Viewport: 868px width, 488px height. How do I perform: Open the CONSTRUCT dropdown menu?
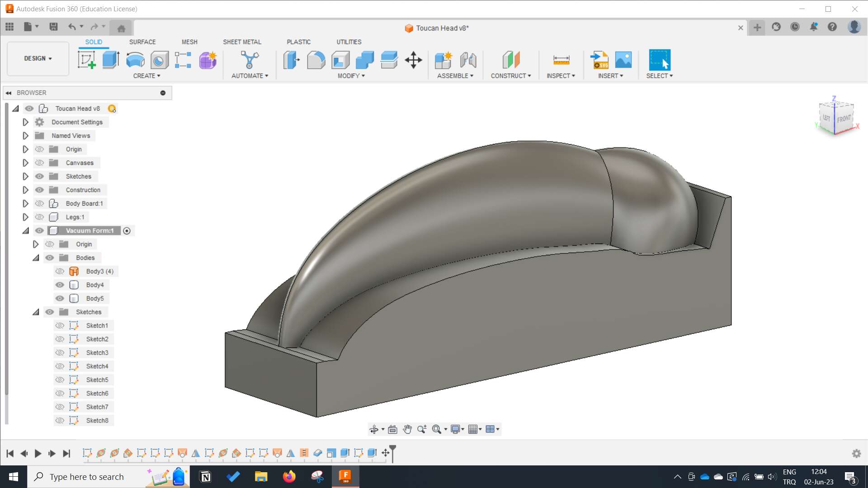tap(511, 76)
